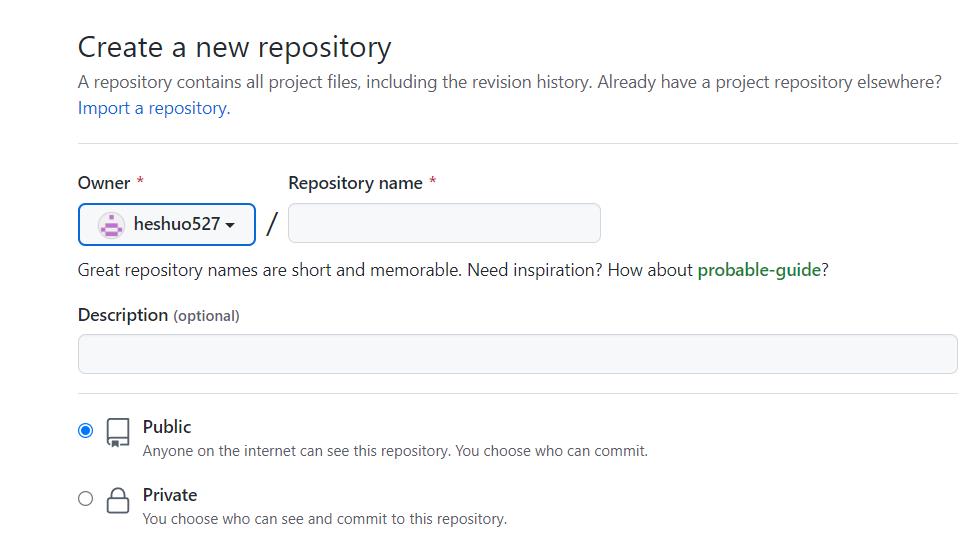
Task: Click into the Description input box
Action: 517,354
